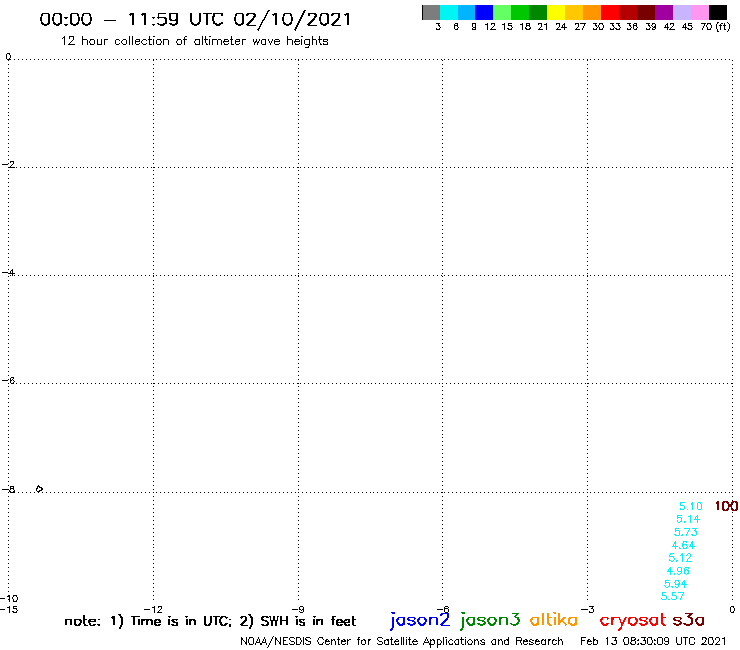Click the jason2 satellite label
Viewport: 740px width, 650px height.
tap(420, 620)
